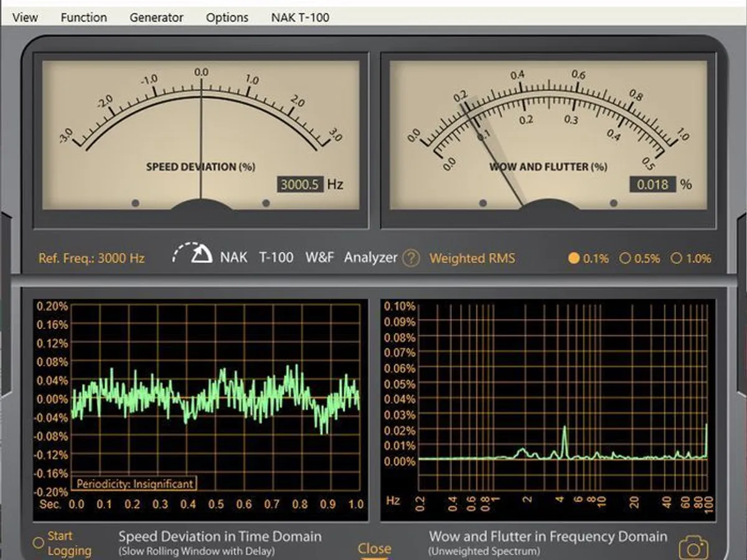Select the 1.0% range radio button

(677, 258)
